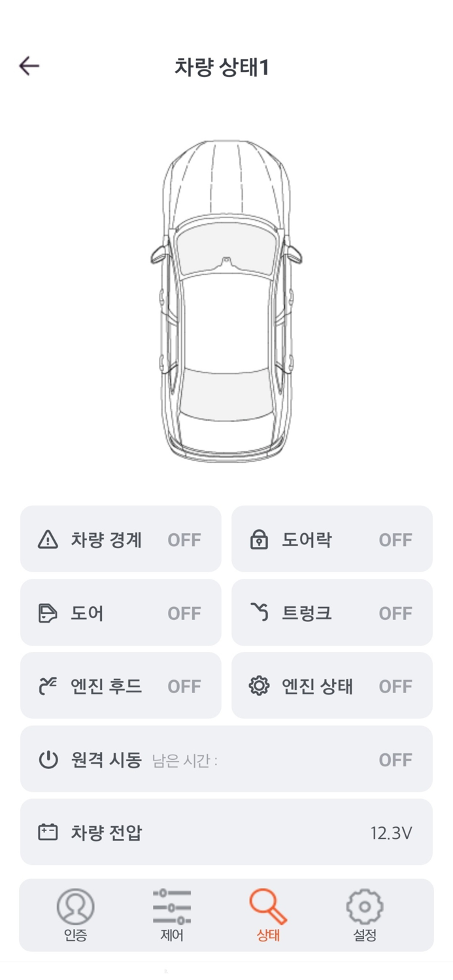Screen dimensions: 453x980
Task: Toggle the 차량 경계 OFF status
Action: [x=184, y=539]
